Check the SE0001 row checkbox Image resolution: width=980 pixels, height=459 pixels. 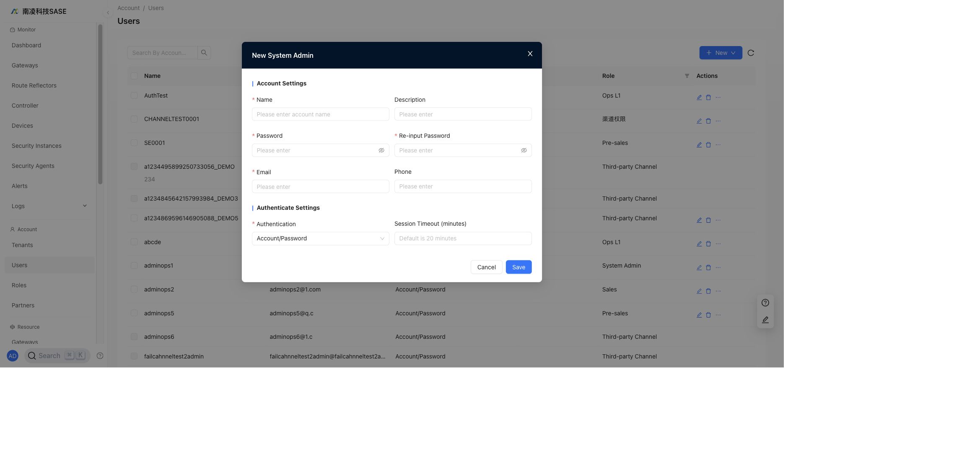[x=134, y=143]
